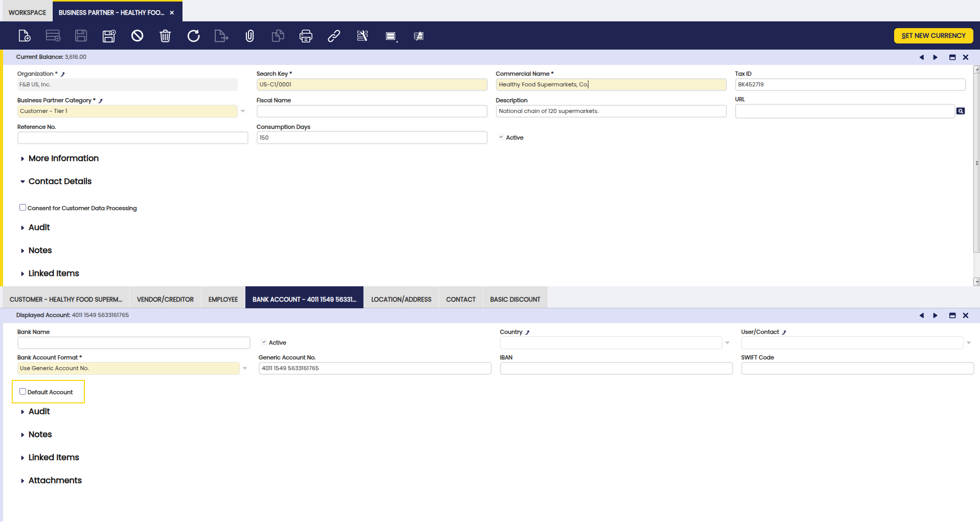The image size is (980, 522).
Task: Open the Location/Address subtab
Action: [401, 300]
